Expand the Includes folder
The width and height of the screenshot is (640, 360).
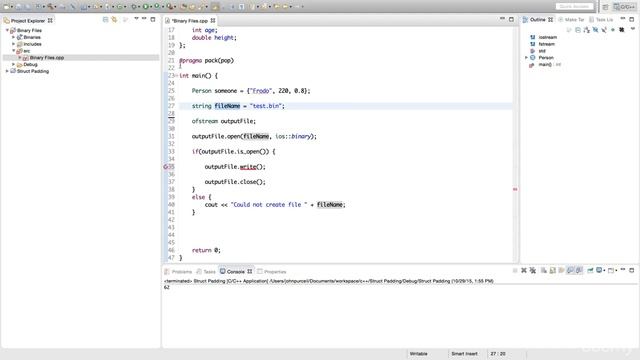point(13,44)
